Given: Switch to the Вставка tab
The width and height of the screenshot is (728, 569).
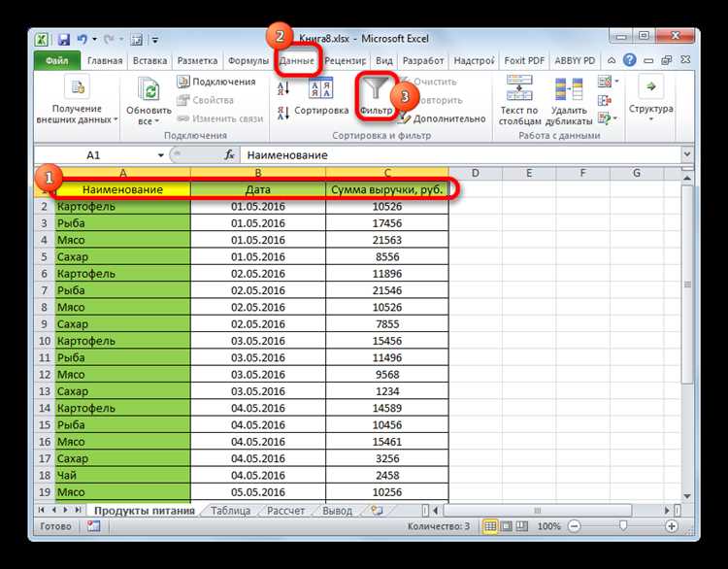Looking at the screenshot, I should click(149, 61).
